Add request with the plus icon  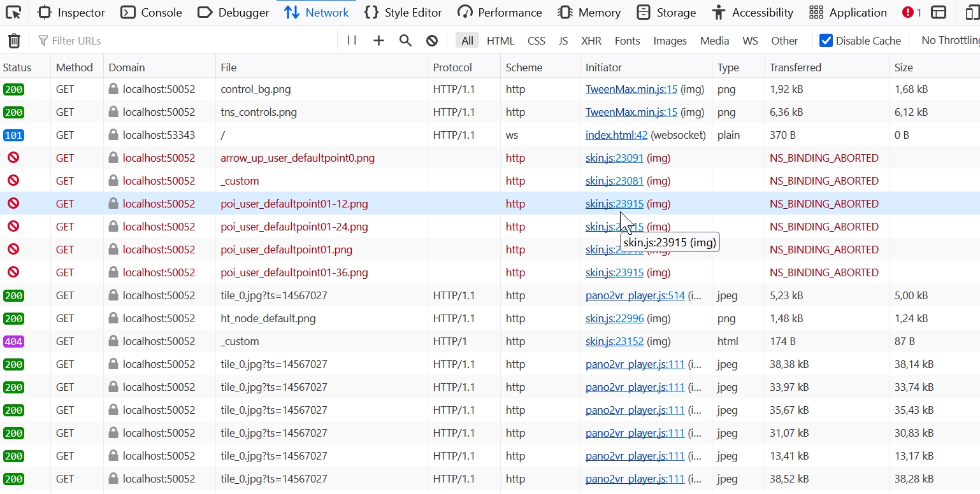point(378,41)
